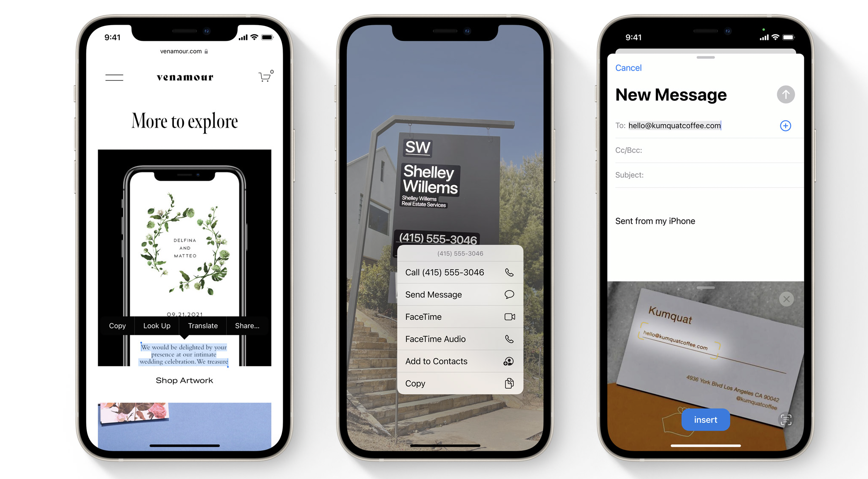This screenshot has width=868, height=479.
Task: Tap the Send Message icon in popup
Action: pos(508,294)
